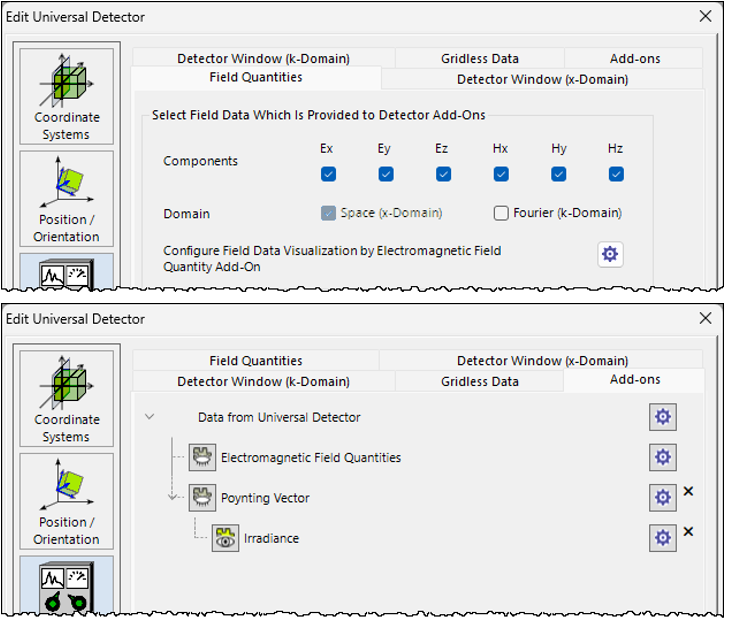Select detector parameters icon in bottom dialog sidebar

tap(66, 584)
